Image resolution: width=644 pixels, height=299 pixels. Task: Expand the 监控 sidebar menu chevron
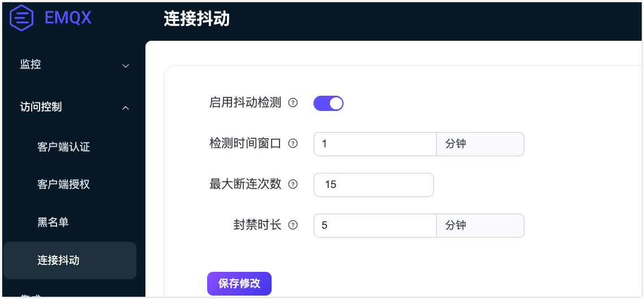point(126,66)
